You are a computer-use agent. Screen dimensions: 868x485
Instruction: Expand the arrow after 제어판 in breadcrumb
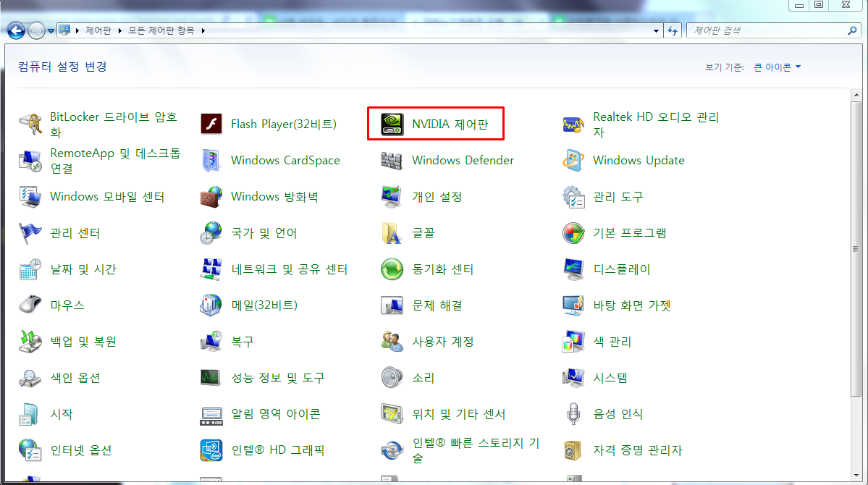pos(119,30)
